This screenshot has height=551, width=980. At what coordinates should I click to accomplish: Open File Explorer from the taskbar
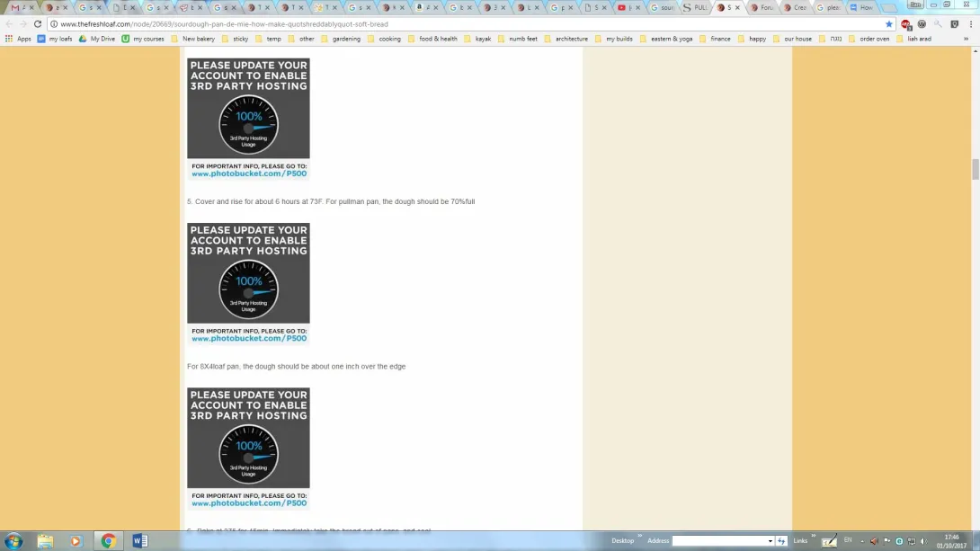45,541
